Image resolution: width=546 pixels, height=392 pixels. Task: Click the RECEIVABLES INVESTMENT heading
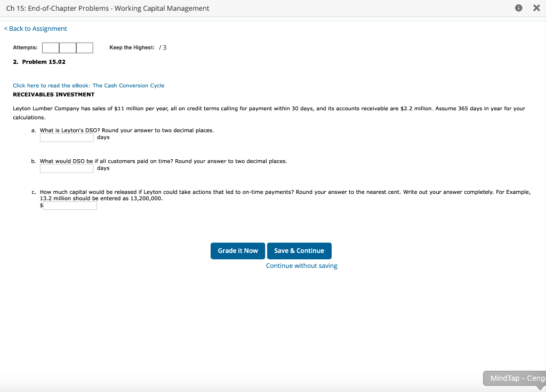[54, 95]
